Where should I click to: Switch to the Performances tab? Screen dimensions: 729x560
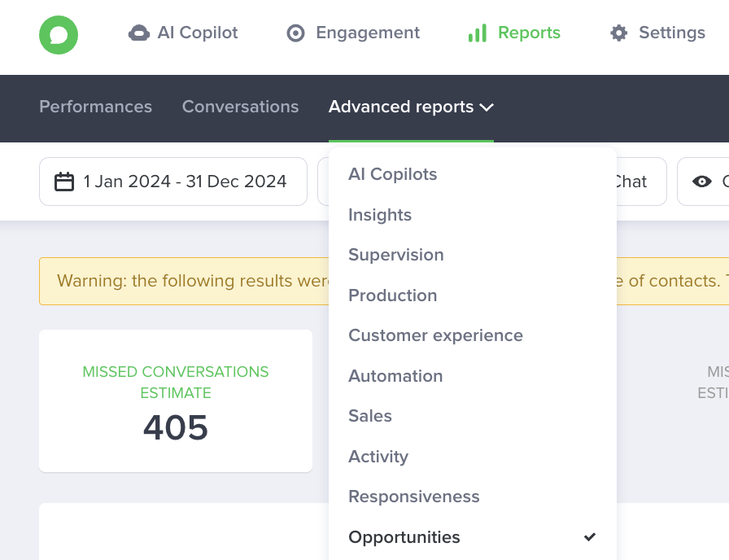pos(96,107)
